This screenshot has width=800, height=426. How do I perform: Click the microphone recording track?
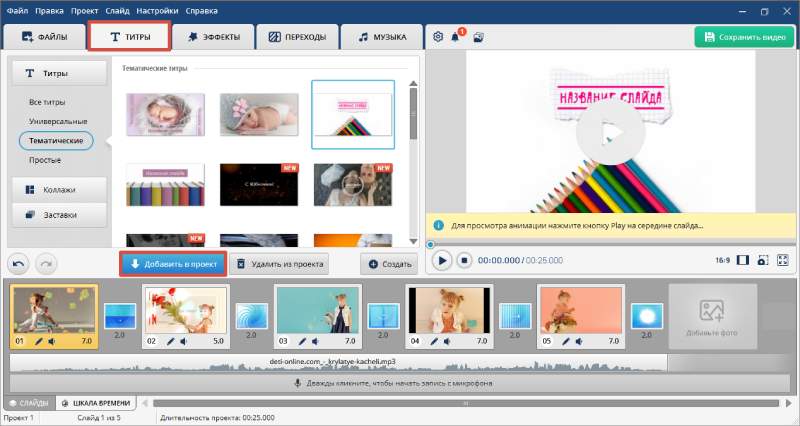[x=399, y=383]
